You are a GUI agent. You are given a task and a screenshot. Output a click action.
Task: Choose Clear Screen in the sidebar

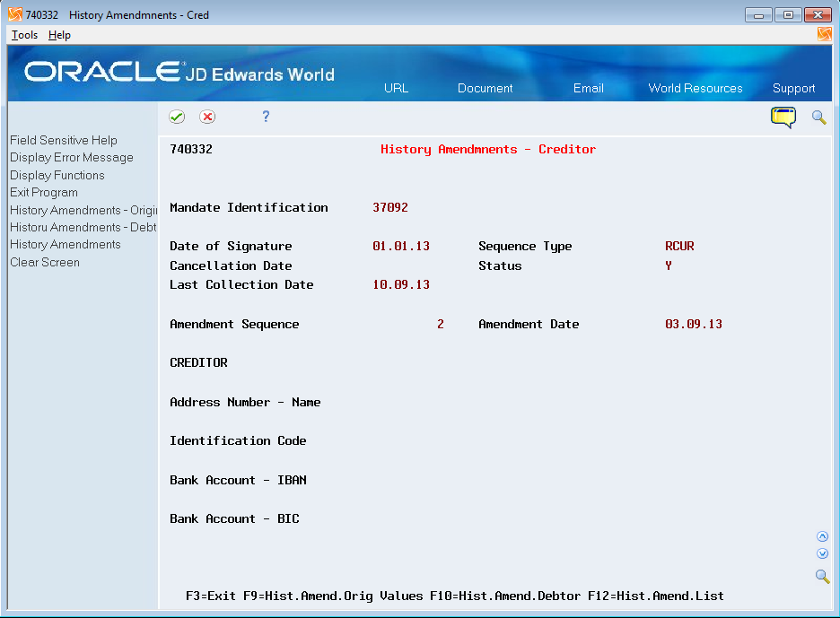(45, 263)
